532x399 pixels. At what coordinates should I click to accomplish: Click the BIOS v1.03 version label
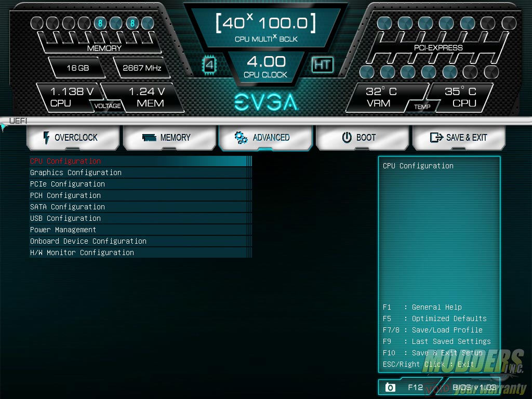474,387
